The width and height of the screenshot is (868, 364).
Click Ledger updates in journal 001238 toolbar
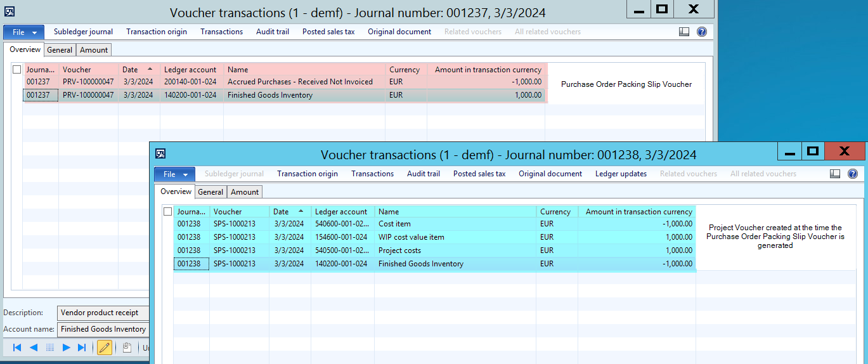tap(621, 174)
